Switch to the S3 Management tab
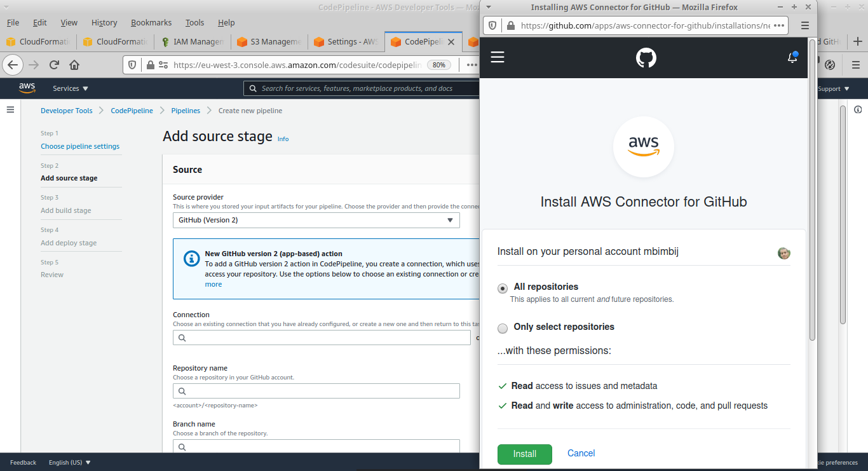This screenshot has width=868, height=471. point(269,42)
